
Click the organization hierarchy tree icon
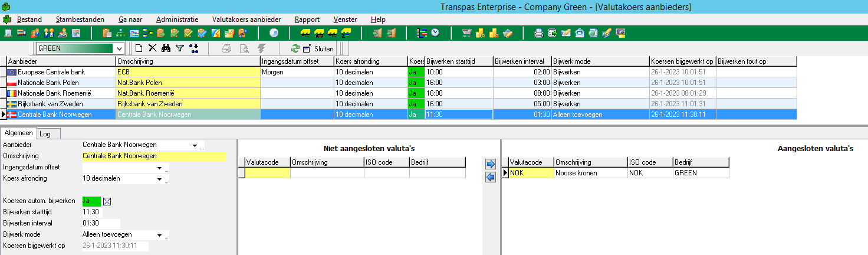[x=120, y=33]
